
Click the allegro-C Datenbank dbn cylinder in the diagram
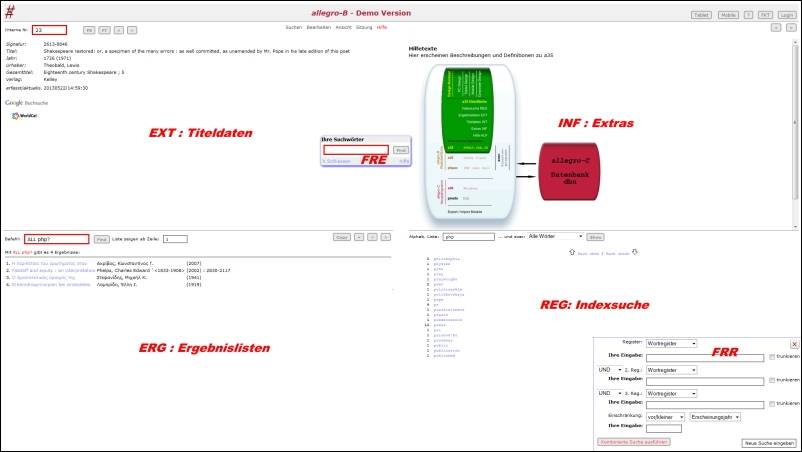pos(569,172)
